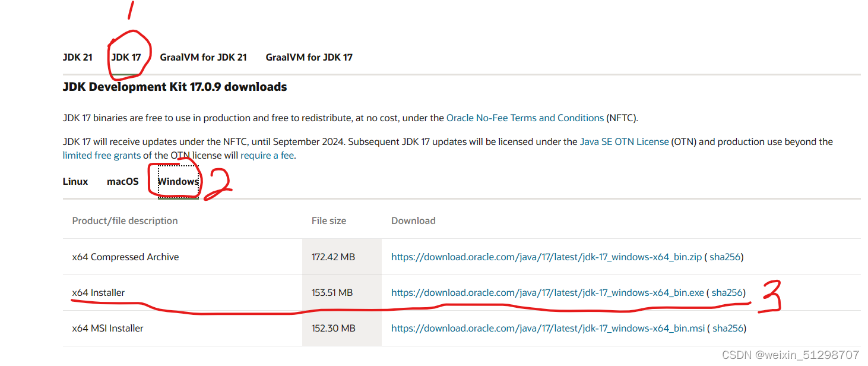Screen dimensions: 868x366
Task: Follow the require a fee link
Action: pyautogui.click(x=267, y=155)
